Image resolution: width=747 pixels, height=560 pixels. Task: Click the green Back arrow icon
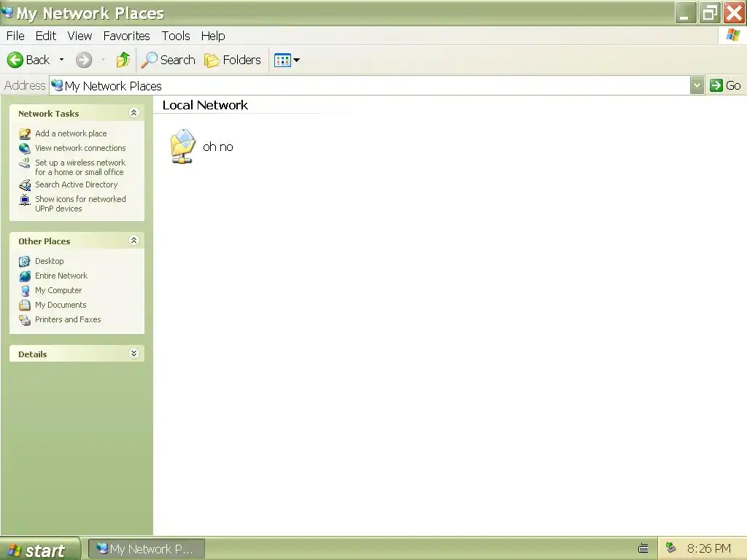point(15,60)
